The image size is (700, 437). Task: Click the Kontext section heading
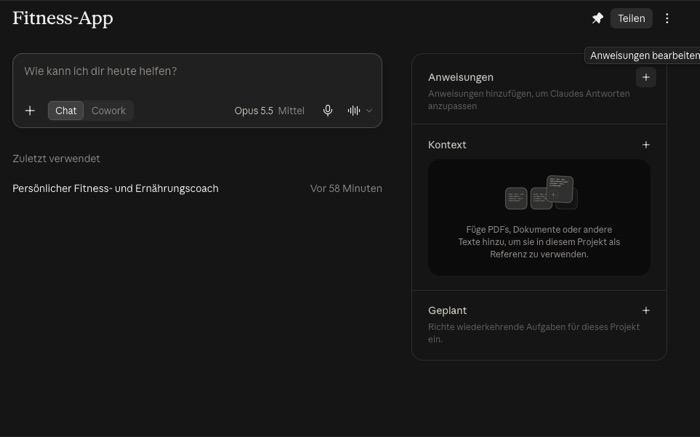(447, 145)
